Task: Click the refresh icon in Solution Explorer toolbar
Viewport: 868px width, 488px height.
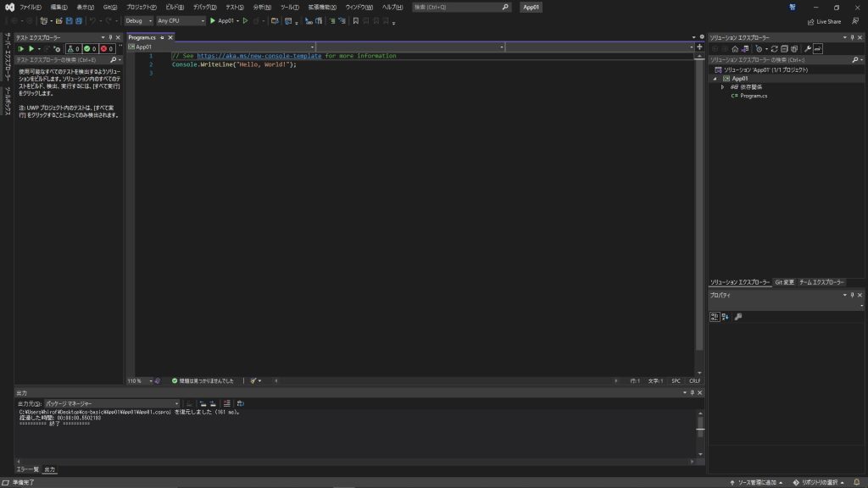Action: [774, 48]
